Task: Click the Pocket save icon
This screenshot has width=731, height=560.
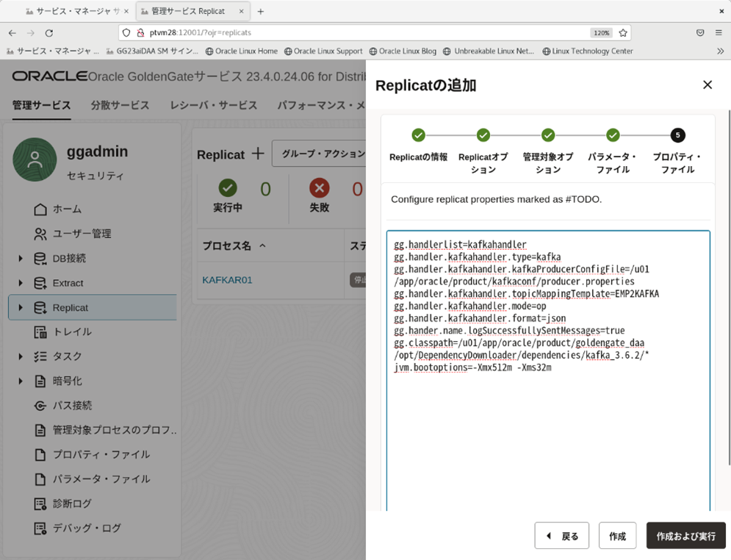Action: [x=699, y=32]
